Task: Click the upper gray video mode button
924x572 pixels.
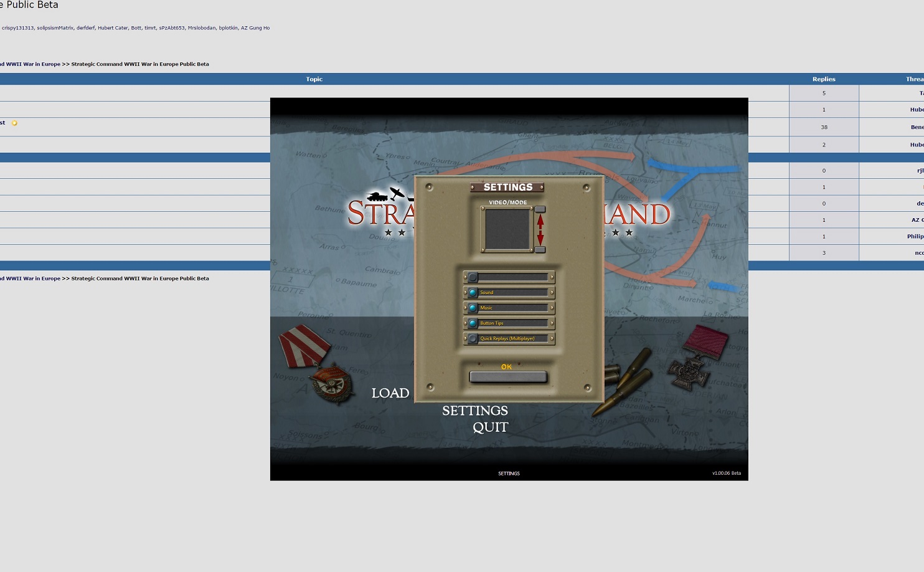Action: pos(540,209)
